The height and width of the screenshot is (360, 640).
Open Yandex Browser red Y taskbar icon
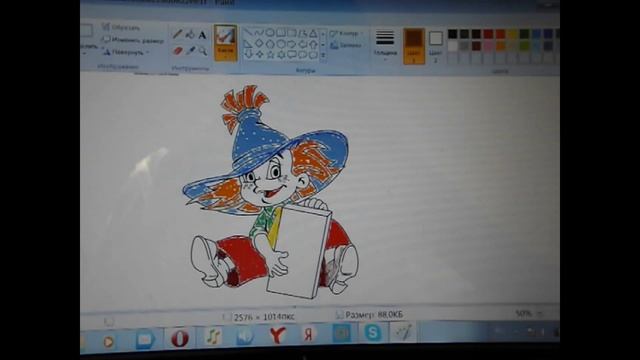tap(278, 335)
